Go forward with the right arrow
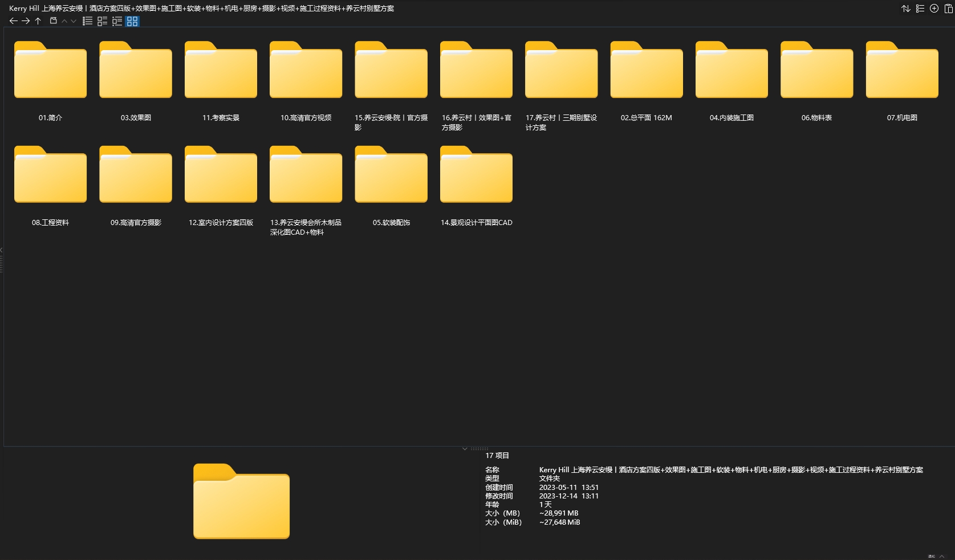Screen dimensions: 955x560 (x=26, y=21)
